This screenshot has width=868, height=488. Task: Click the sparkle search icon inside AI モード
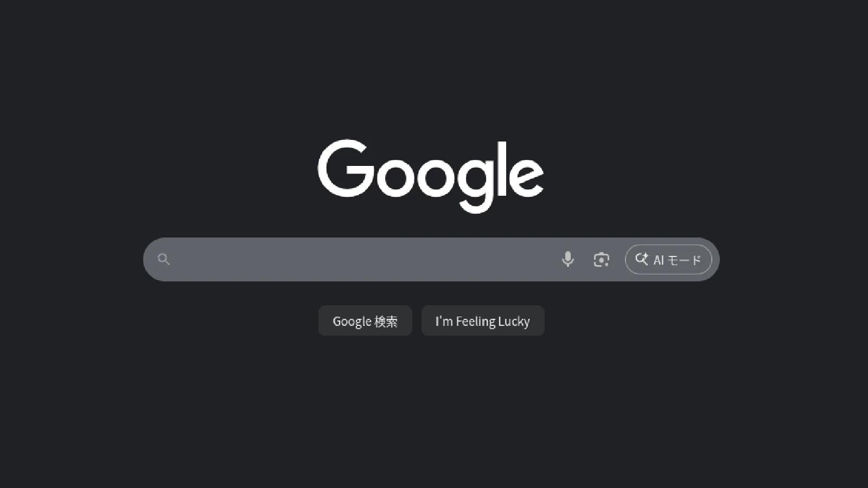pyautogui.click(x=642, y=259)
